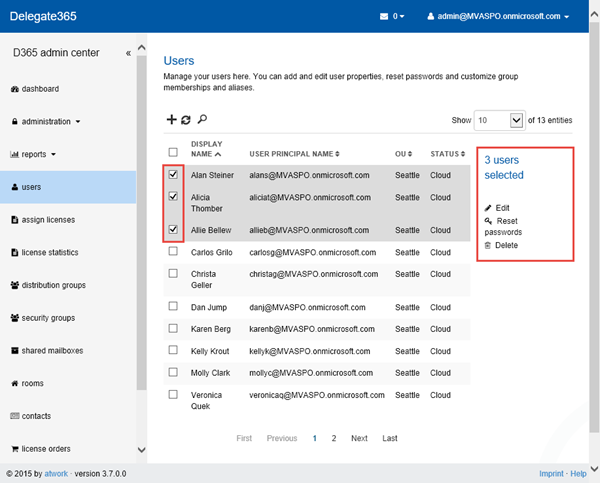Open the mail notifications icon in header
Image resolution: width=600 pixels, height=483 pixels.
pos(384,16)
